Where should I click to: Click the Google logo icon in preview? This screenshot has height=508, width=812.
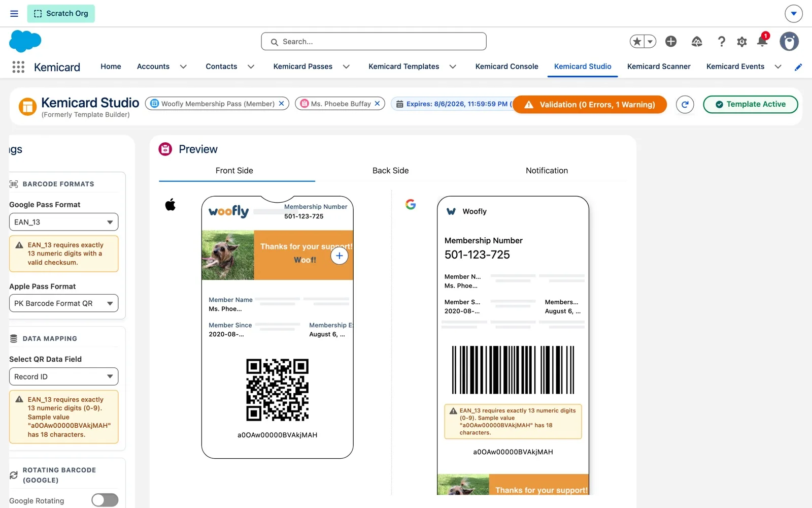(x=411, y=204)
